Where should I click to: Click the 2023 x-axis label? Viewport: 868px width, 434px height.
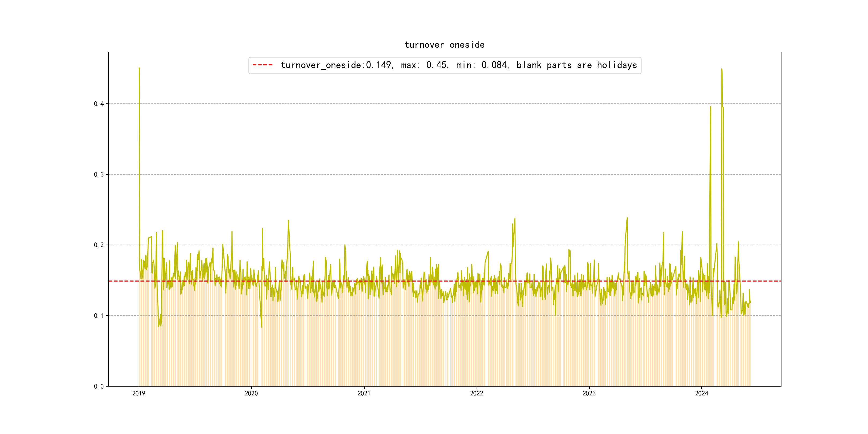point(589,393)
